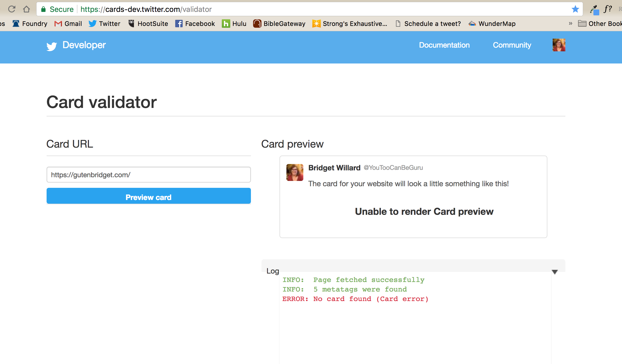The width and height of the screenshot is (622, 364).
Task: Click the home icon in browser toolbar
Action: [26, 9]
